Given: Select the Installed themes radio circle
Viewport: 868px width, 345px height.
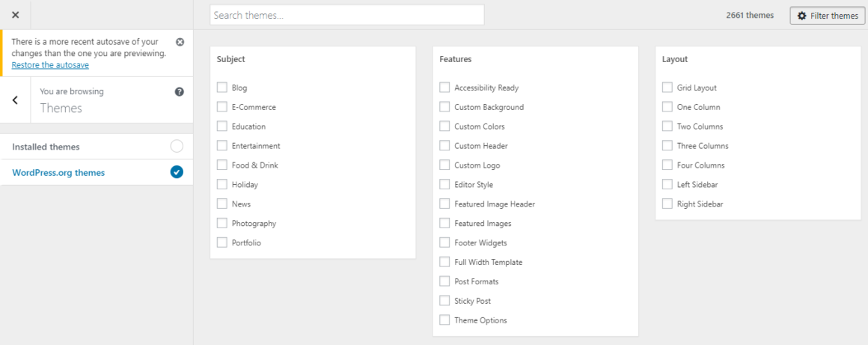Looking at the screenshot, I should (177, 147).
